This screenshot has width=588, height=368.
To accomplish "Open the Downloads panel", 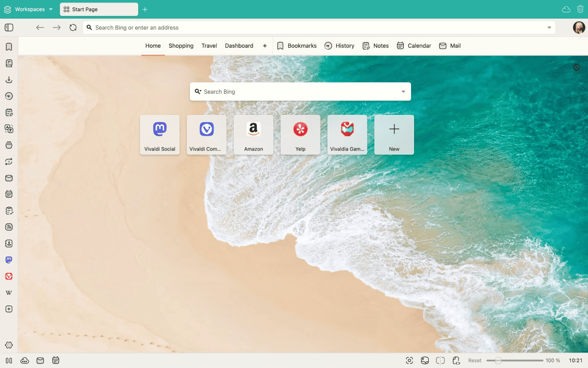I will [9, 79].
